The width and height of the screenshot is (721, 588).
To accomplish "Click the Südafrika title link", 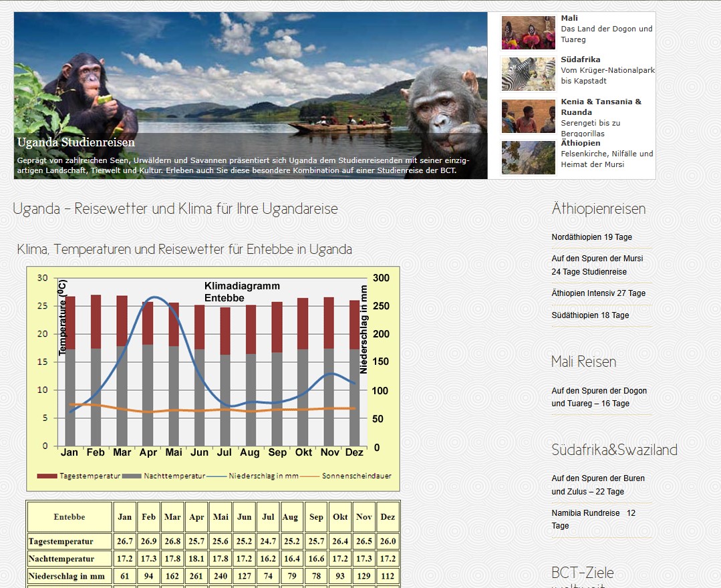I will coord(580,59).
